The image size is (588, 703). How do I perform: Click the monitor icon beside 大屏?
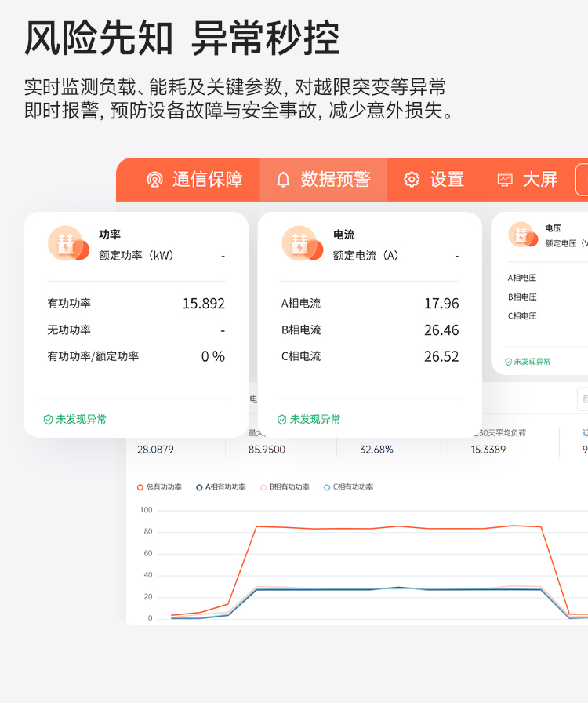505,180
